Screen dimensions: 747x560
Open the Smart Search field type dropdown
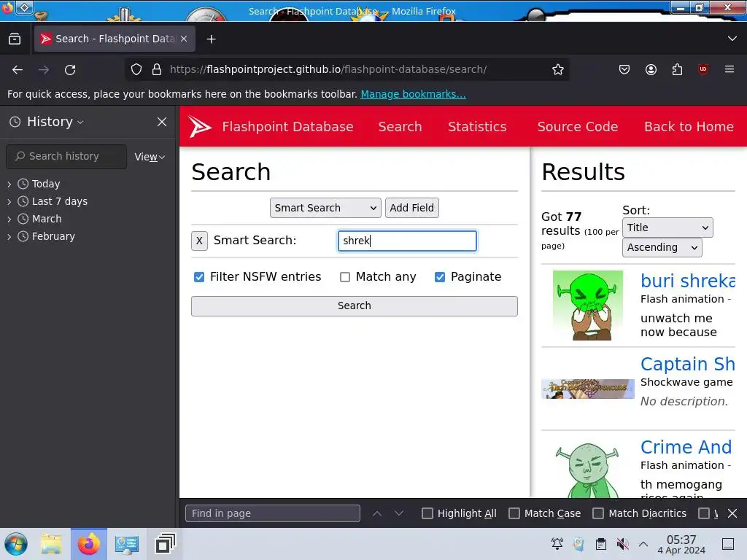[325, 208]
